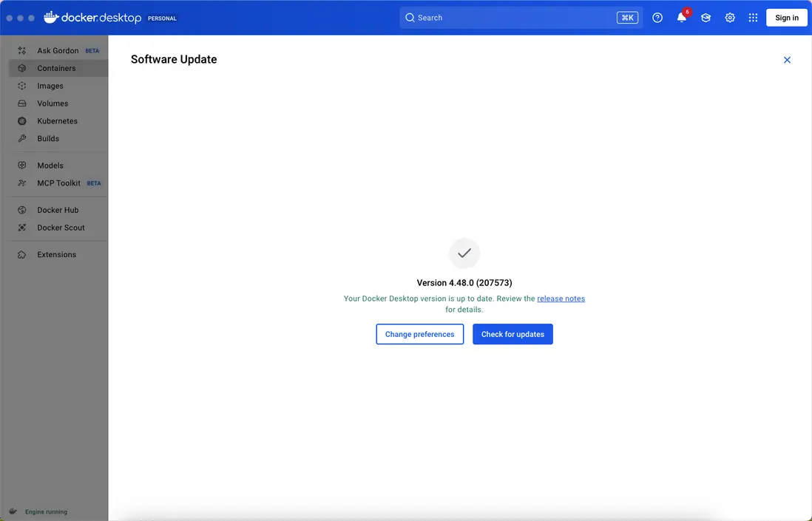Click the Docker Scout icon
Image resolution: width=812 pixels, height=521 pixels.
coord(21,228)
